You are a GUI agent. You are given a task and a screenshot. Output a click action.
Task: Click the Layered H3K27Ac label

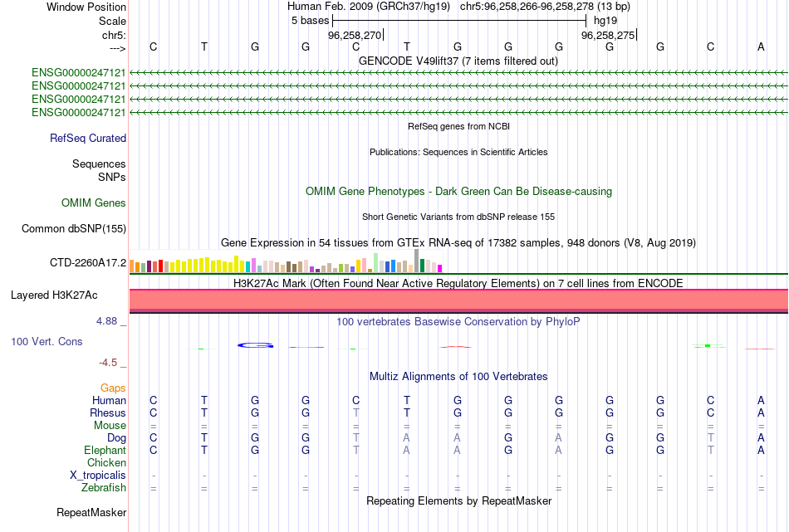click(x=54, y=295)
